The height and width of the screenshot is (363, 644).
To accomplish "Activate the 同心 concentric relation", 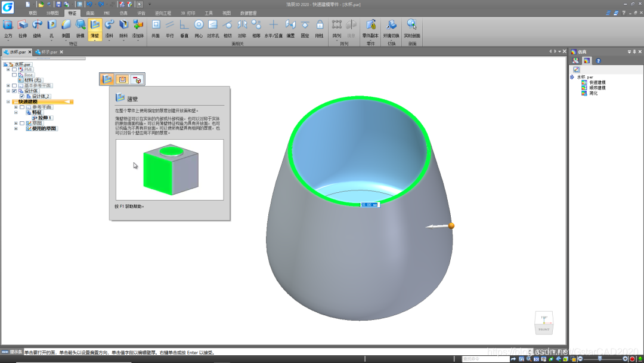I will click(199, 29).
